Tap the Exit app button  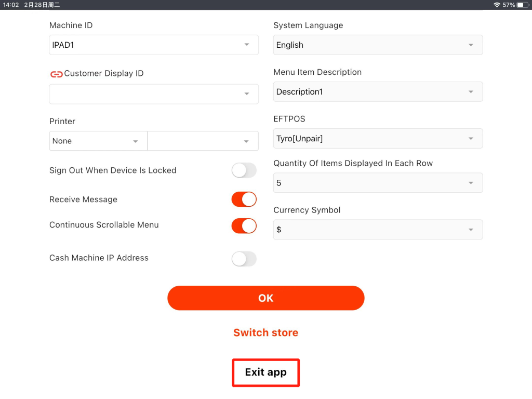coord(265,373)
